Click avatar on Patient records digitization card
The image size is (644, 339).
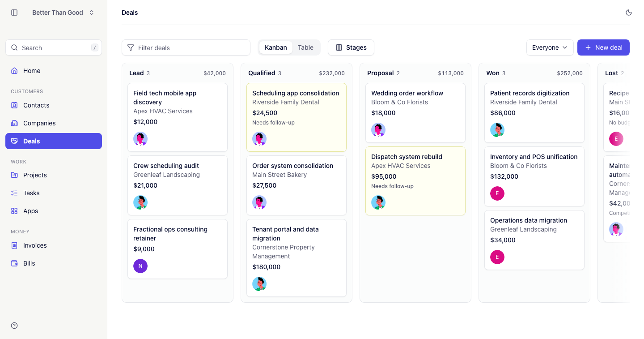(497, 130)
